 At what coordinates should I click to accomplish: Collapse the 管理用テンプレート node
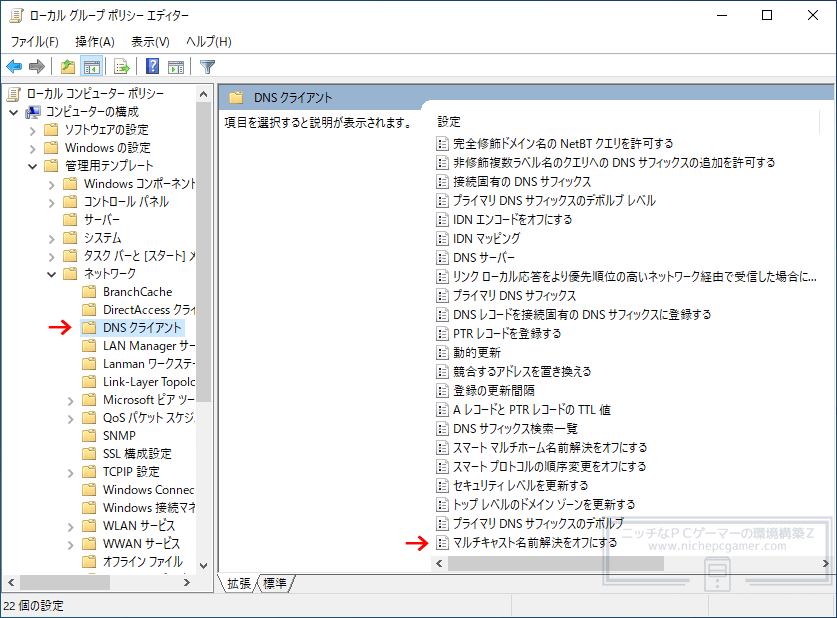pos(33,166)
